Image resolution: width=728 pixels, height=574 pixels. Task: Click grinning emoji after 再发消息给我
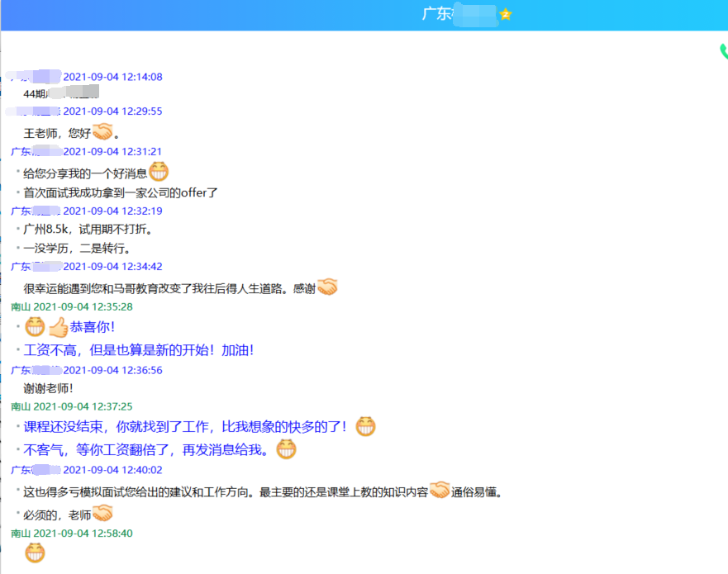pyautogui.click(x=286, y=450)
